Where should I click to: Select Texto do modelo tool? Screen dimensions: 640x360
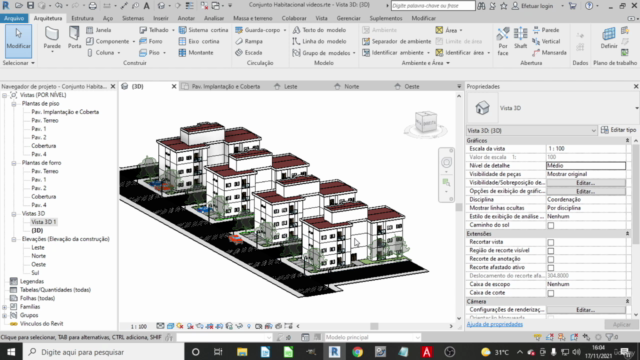tap(319, 30)
